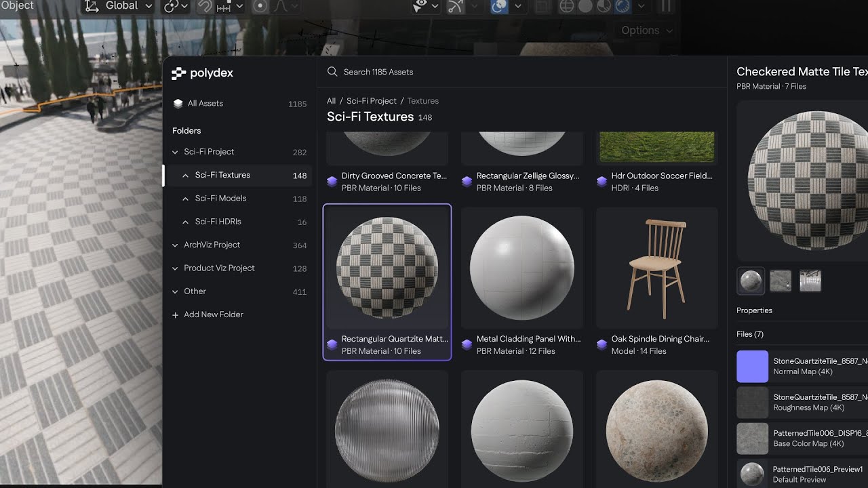Expand the Sci-Fi Textures chevron
868x488 pixels.
click(x=186, y=176)
